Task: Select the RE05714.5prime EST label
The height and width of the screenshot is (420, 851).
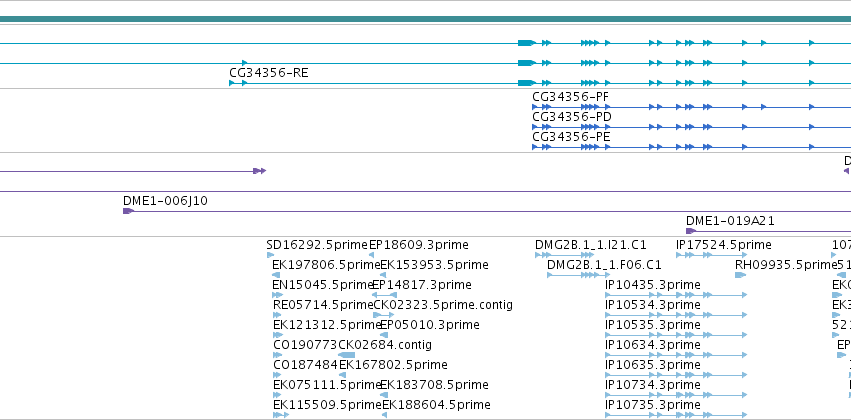Action: coord(323,305)
